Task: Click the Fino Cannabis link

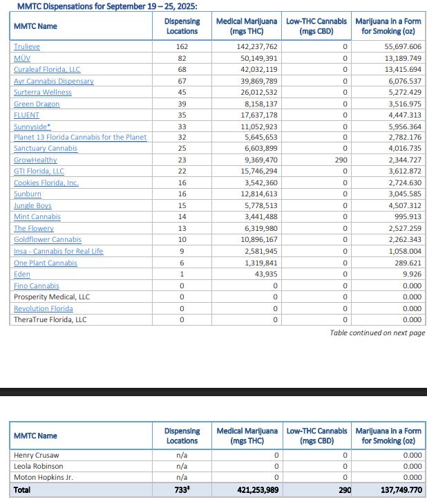Action: (37, 286)
